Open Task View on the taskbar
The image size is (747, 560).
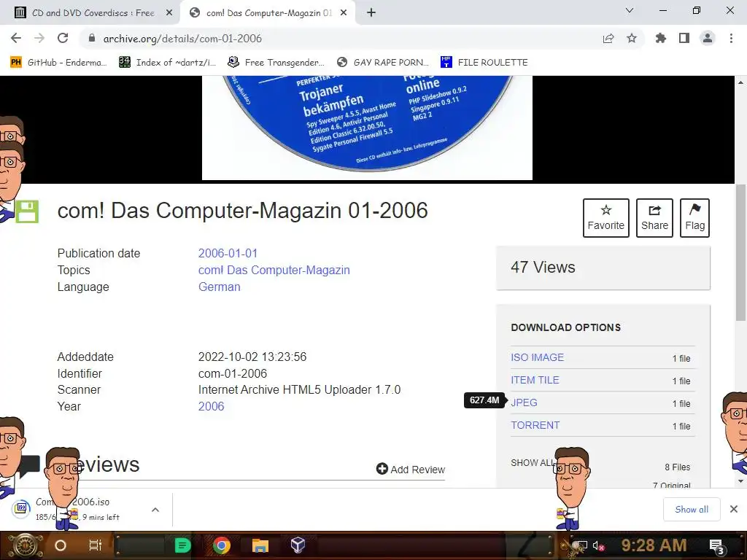coord(96,545)
